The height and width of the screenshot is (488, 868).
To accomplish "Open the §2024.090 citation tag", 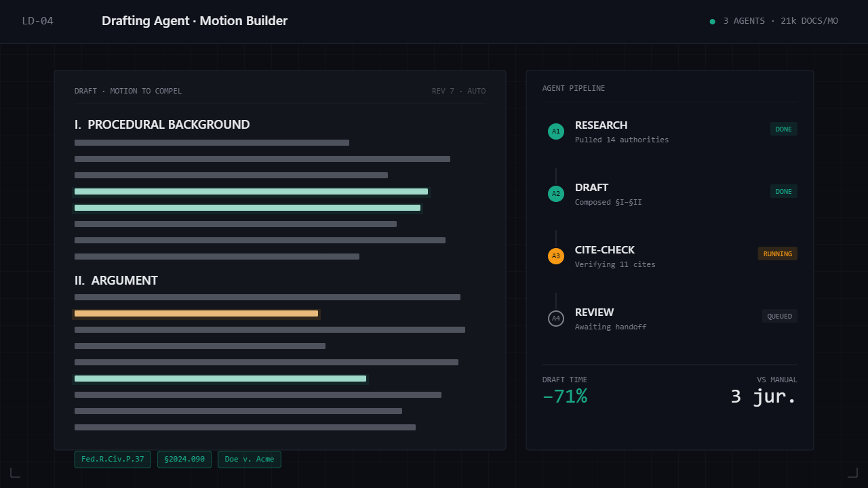I will coord(184,460).
